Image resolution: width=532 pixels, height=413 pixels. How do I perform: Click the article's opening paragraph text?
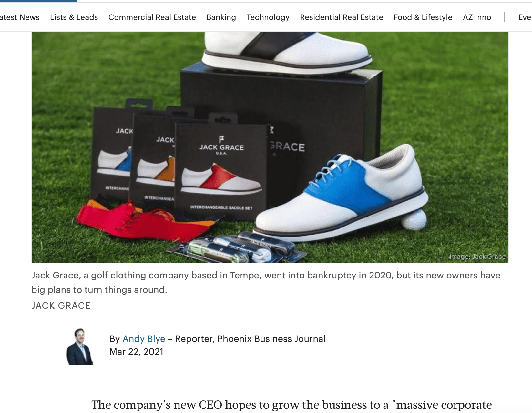point(292,405)
